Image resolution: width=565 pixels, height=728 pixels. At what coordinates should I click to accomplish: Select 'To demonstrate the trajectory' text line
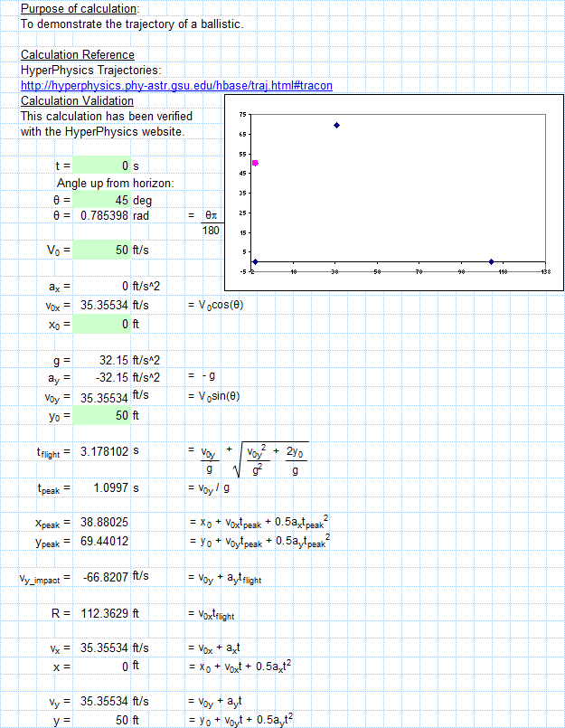(x=132, y=24)
